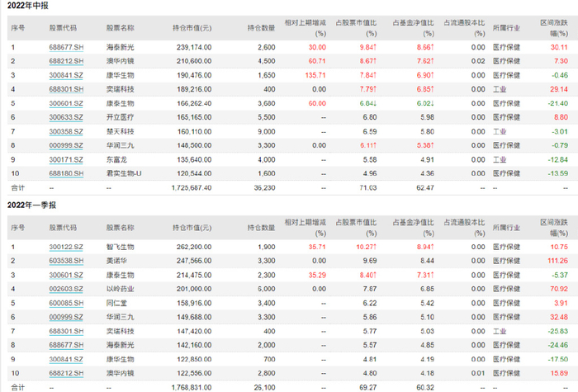Click 股票名称 column header in 2022年一季报 table
This screenshot has height=392, width=578.
[121, 228]
